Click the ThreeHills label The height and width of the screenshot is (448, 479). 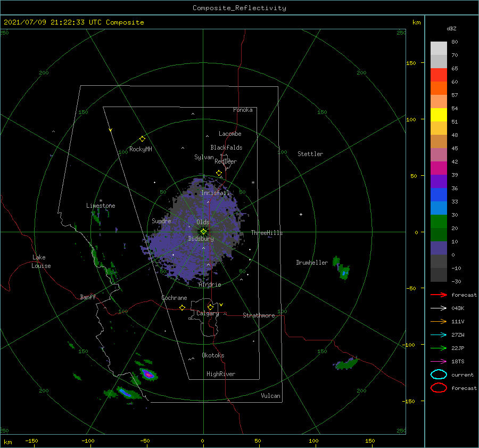267,233
